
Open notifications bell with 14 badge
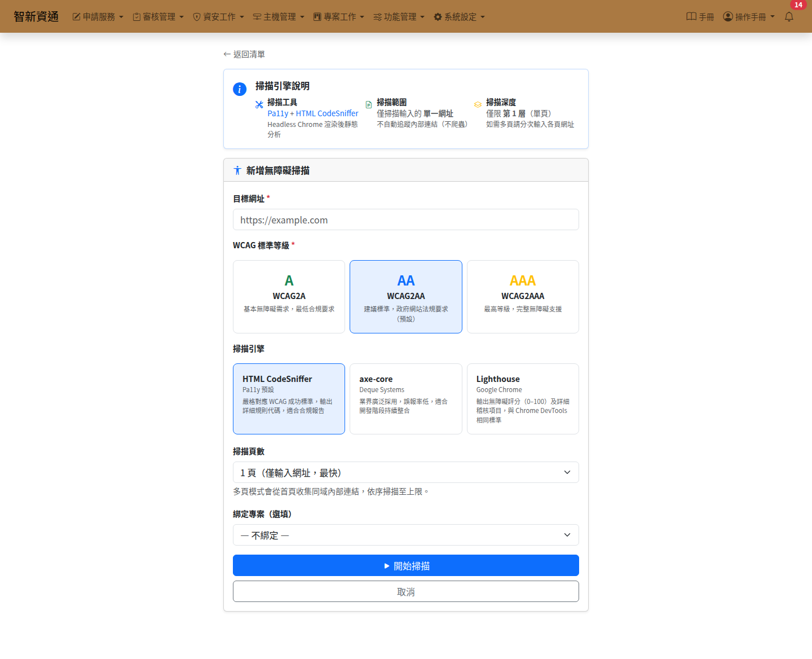pyautogui.click(x=789, y=17)
